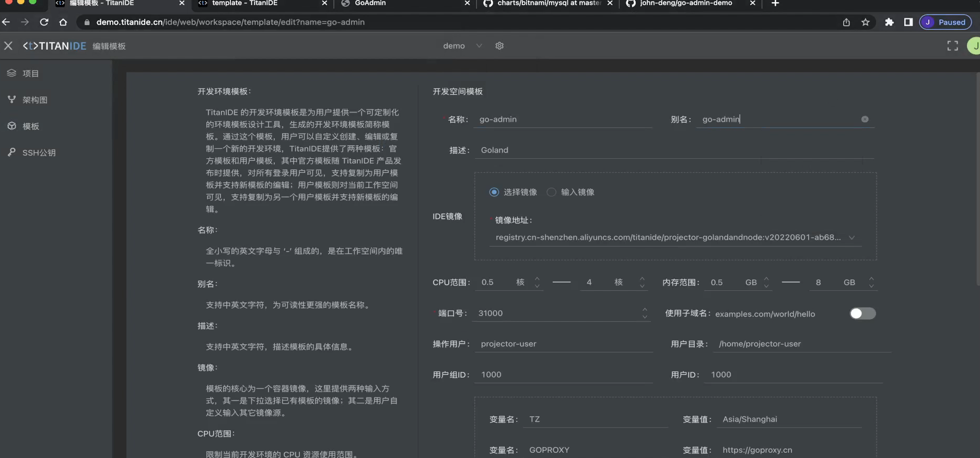
Task: Open workspace settings gear icon
Action: 499,46
